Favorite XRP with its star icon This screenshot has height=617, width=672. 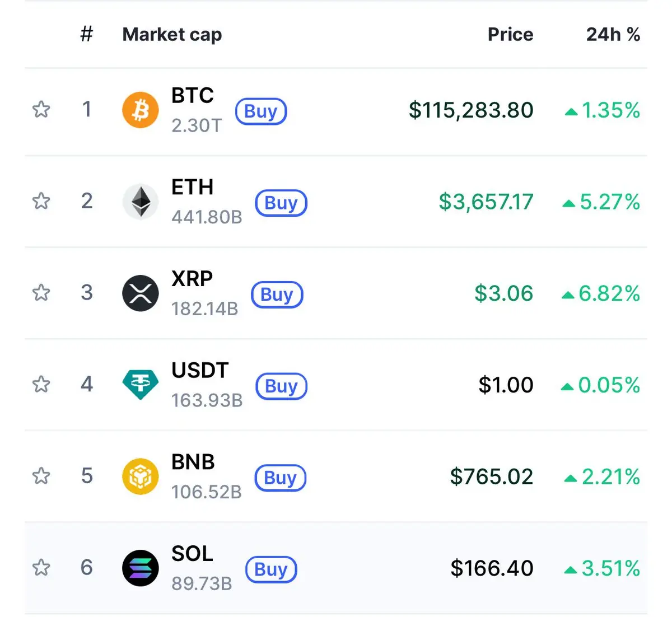point(41,292)
